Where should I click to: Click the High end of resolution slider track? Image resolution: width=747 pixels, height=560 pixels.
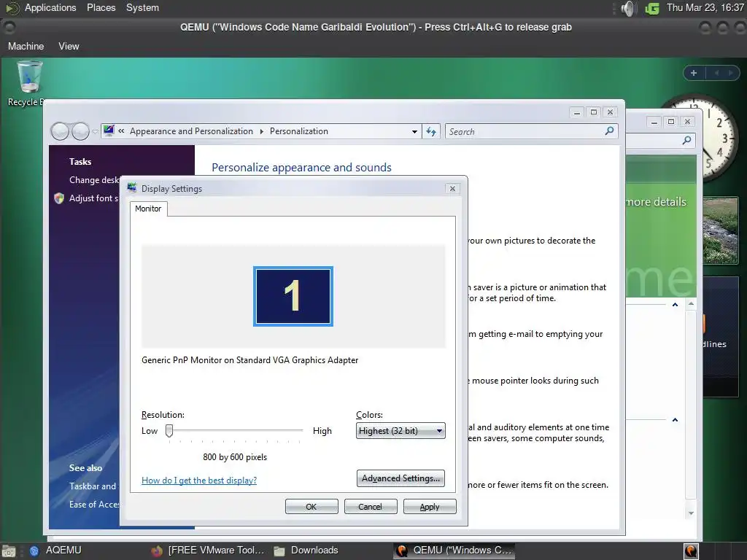click(300, 430)
